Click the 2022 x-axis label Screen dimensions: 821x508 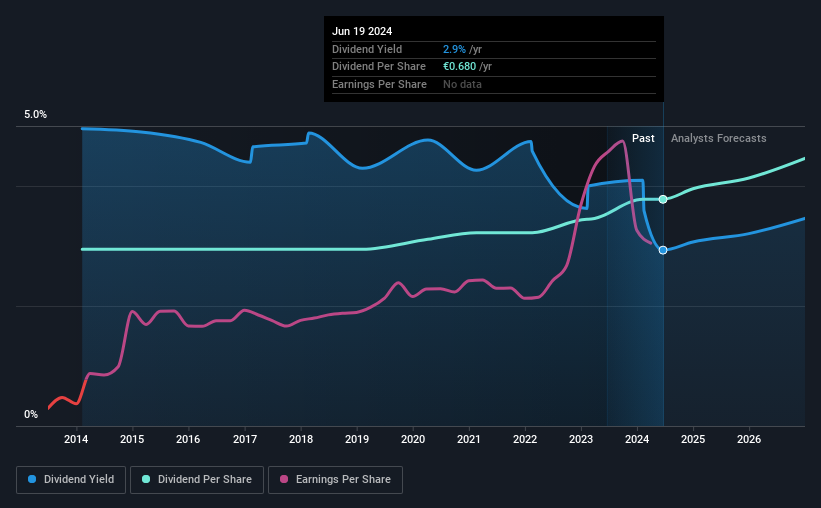tap(525, 439)
